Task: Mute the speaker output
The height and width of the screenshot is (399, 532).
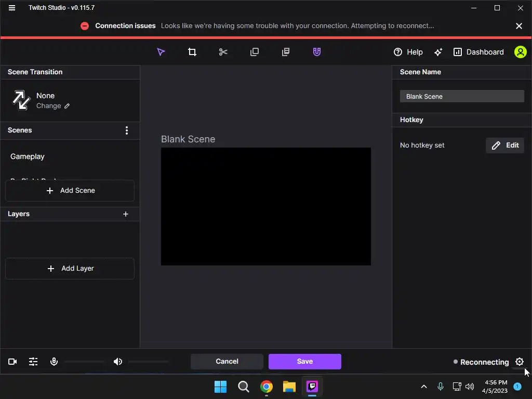Action: (118, 362)
